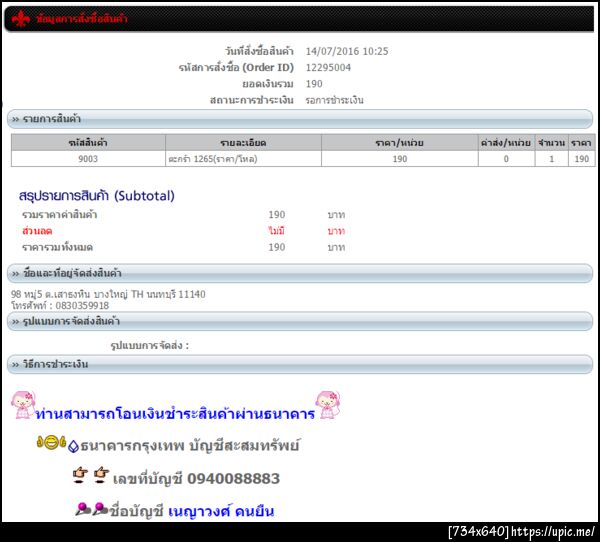Click the red ไม่มี discount value

(x=276, y=231)
